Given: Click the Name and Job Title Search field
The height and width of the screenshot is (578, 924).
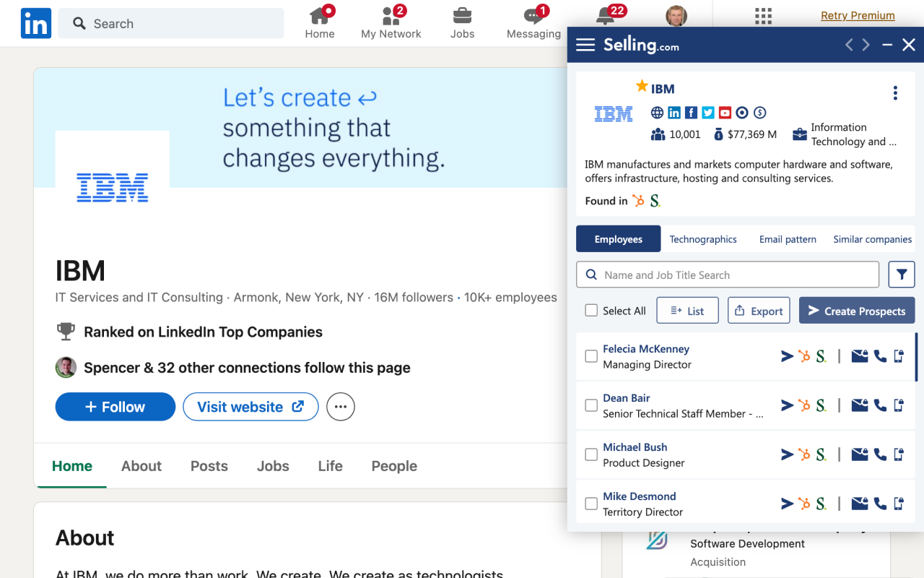Looking at the screenshot, I should pos(728,275).
